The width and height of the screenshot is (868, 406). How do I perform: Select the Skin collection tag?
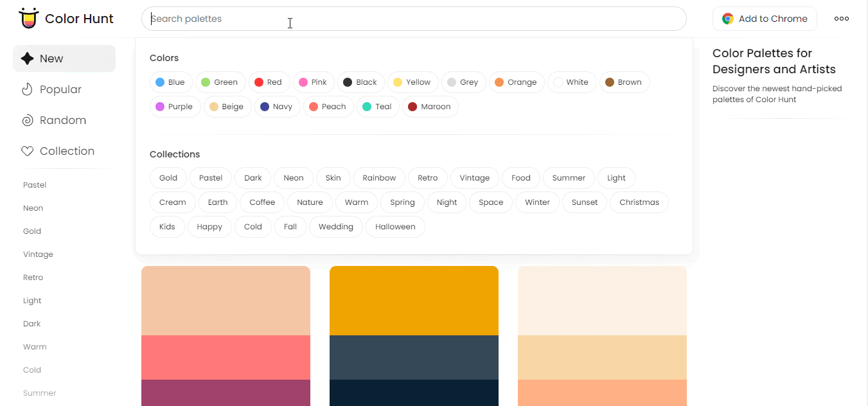(333, 178)
